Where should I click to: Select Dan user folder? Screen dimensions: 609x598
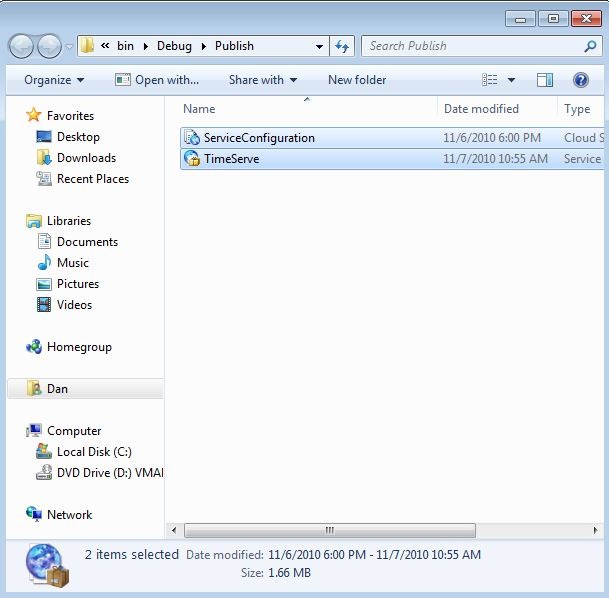85,389
